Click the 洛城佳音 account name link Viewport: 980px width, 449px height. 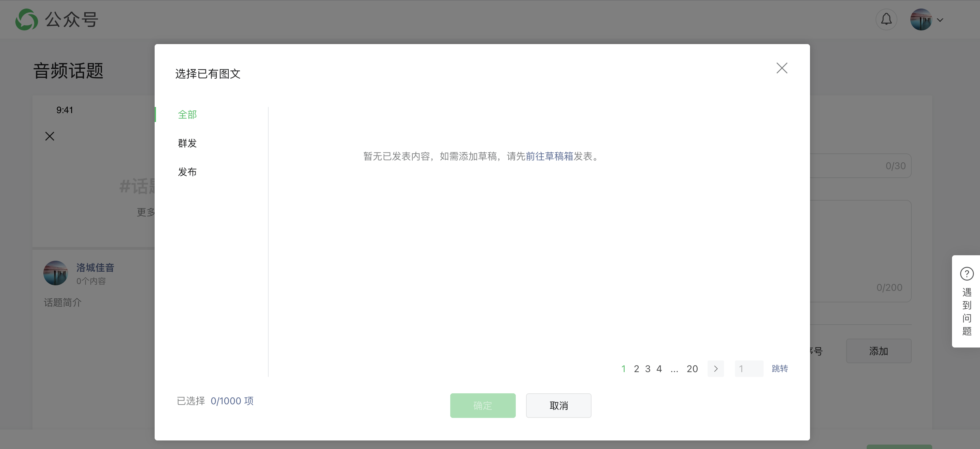[x=95, y=267]
